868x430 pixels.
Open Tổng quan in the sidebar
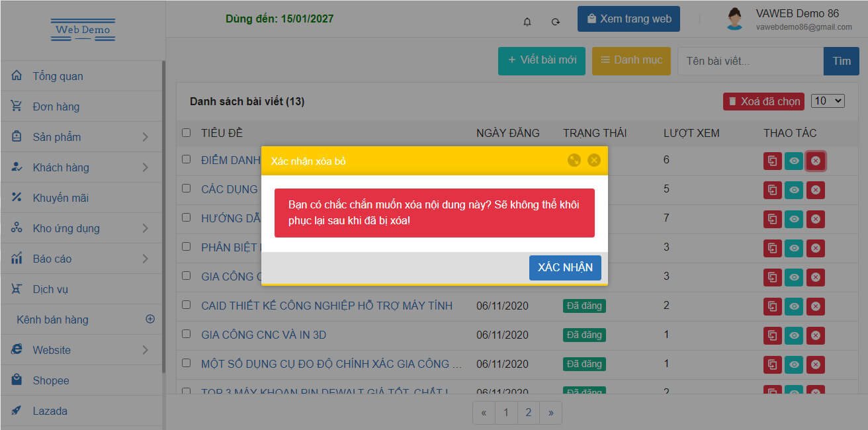58,76
